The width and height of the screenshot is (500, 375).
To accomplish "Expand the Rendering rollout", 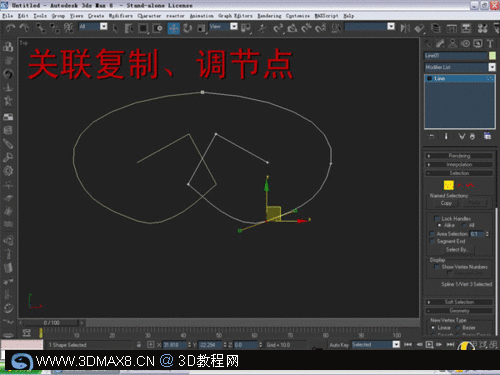I will pyautogui.click(x=459, y=156).
